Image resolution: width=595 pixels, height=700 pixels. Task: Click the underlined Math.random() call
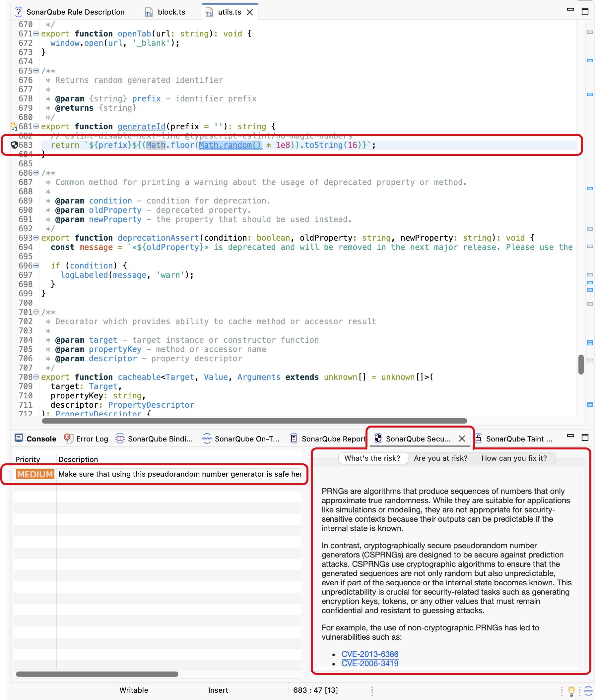pos(231,145)
